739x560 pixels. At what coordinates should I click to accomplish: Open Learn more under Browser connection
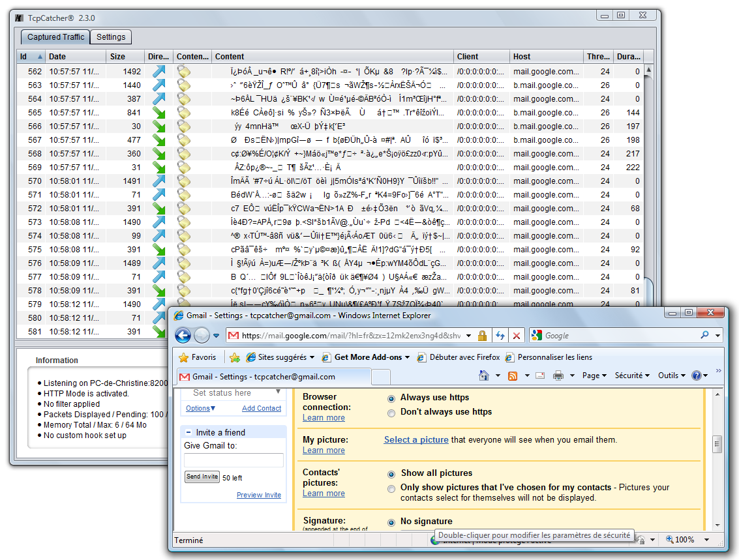(x=324, y=418)
